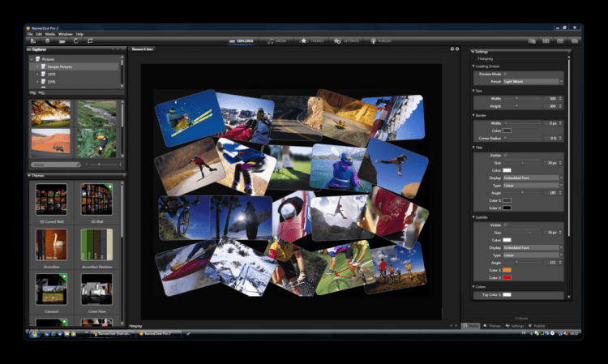The width and height of the screenshot is (608, 364).
Task: Click the refresh toolbar icon
Action: pyautogui.click(x=75, y=40)
